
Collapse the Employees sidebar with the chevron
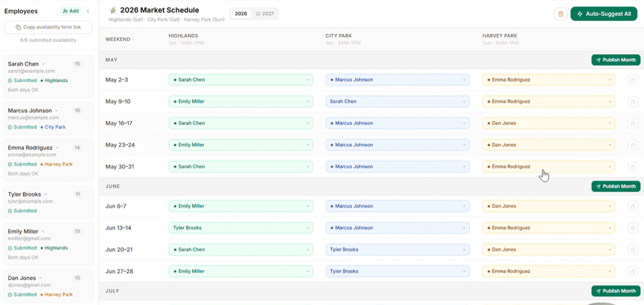88,11
